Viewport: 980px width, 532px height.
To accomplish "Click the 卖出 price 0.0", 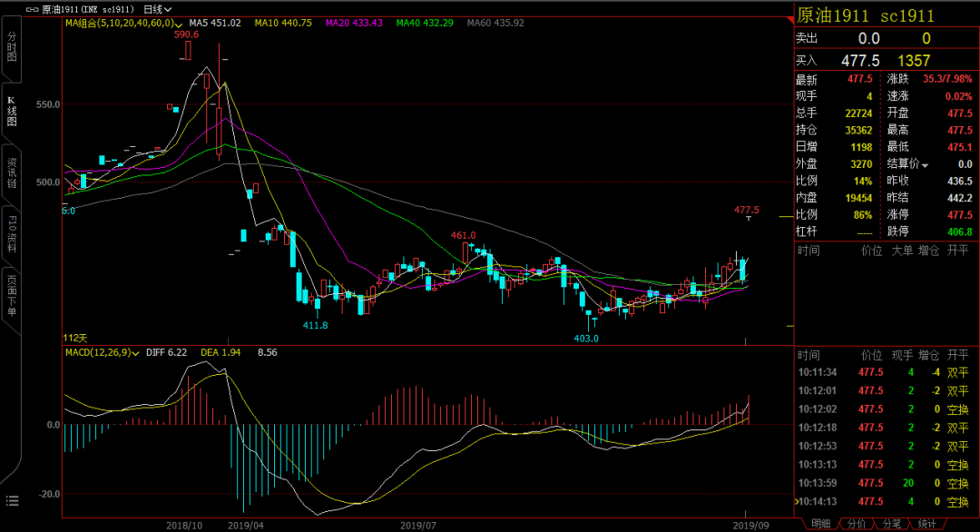I will click(x=868, y=39).
